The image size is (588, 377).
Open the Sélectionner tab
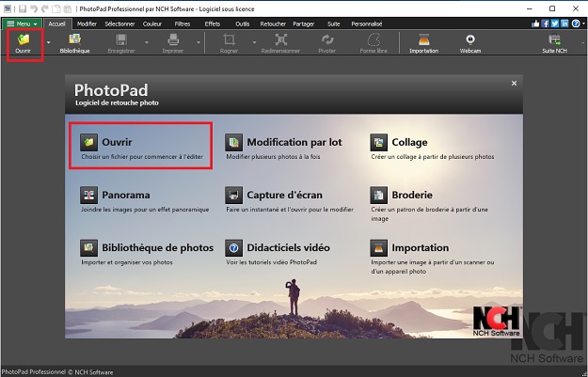[x=119, y=24]
